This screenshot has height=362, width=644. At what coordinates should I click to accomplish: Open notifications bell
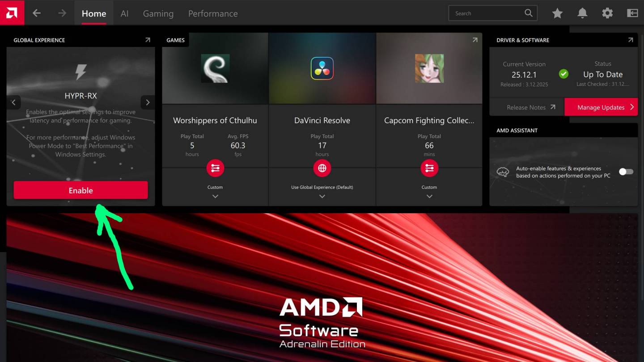coord(582,13)
